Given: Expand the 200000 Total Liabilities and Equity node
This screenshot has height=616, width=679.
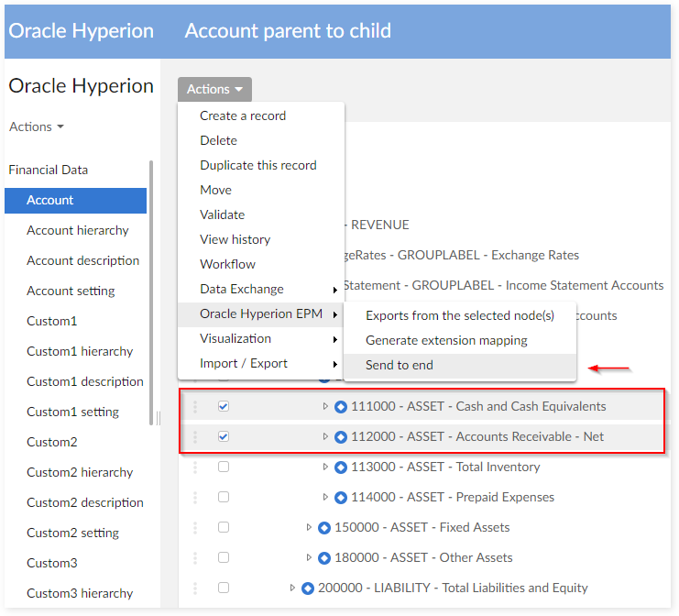Looking at the screenshot, I should point(293,588).
